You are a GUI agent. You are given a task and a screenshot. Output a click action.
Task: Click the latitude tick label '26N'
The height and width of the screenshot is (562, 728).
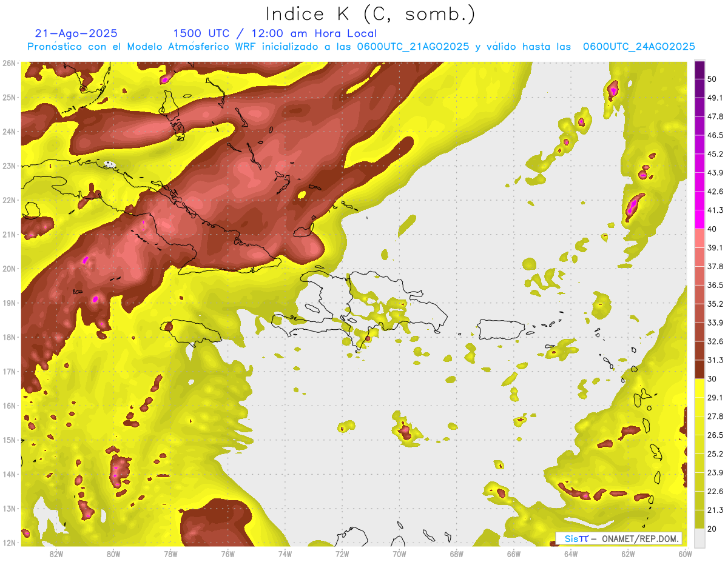point(9,63)
